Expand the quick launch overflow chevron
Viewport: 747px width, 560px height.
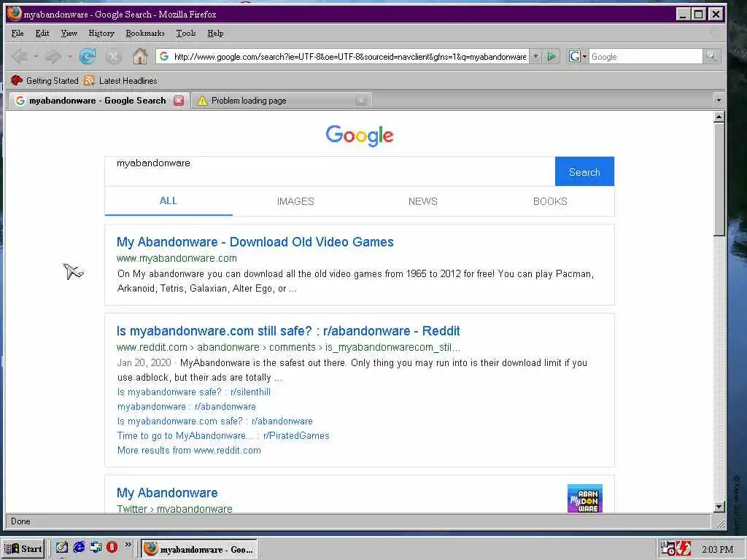[x=128, y=544]
